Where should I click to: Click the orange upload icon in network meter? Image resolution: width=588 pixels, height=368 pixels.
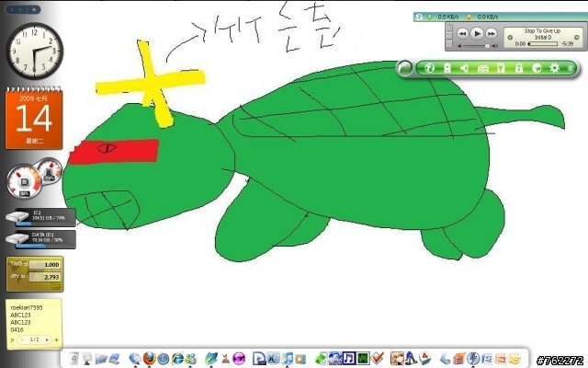tap(469, 17)
